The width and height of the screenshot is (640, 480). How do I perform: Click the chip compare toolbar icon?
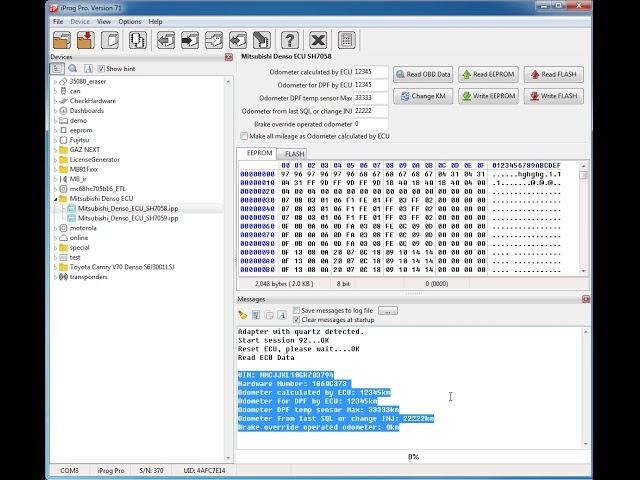pos(138,40)
